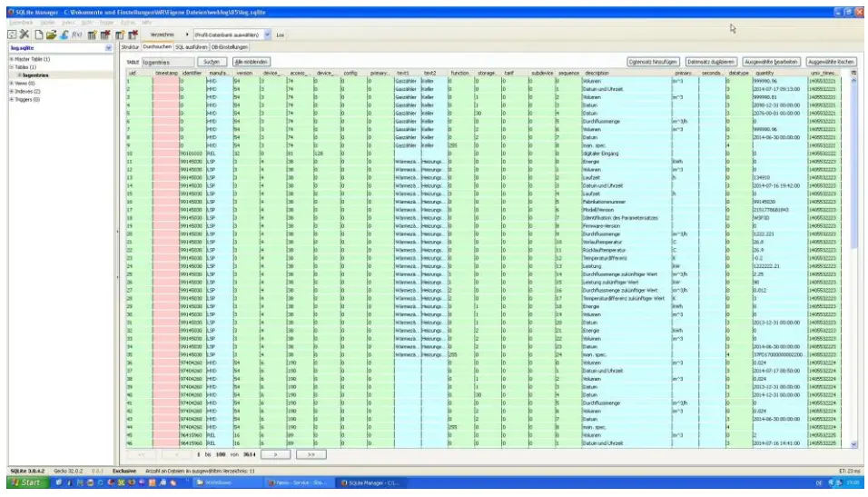Open the Hilfe menu
The width and height of the screenshot is (868, 497).
[147, 23]
